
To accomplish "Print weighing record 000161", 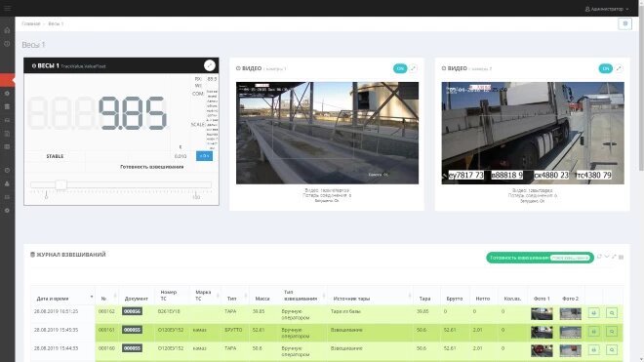I will click(593, 331).
